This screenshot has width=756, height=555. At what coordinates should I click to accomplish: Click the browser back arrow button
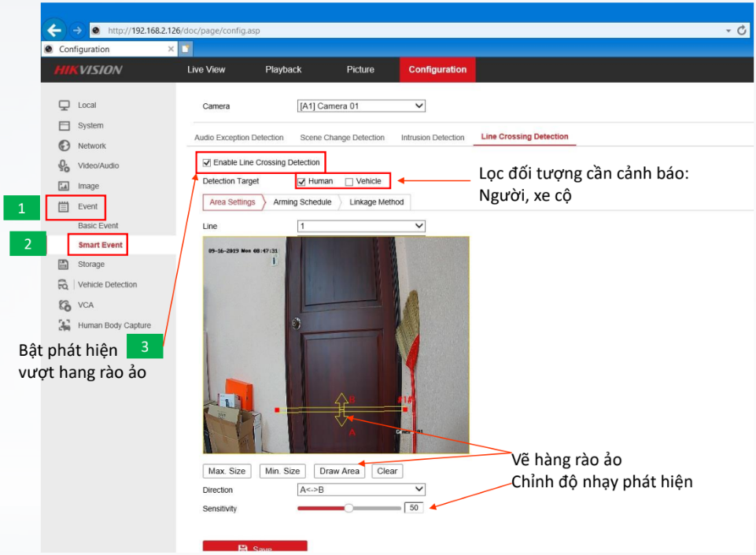[x=54, y=30]
